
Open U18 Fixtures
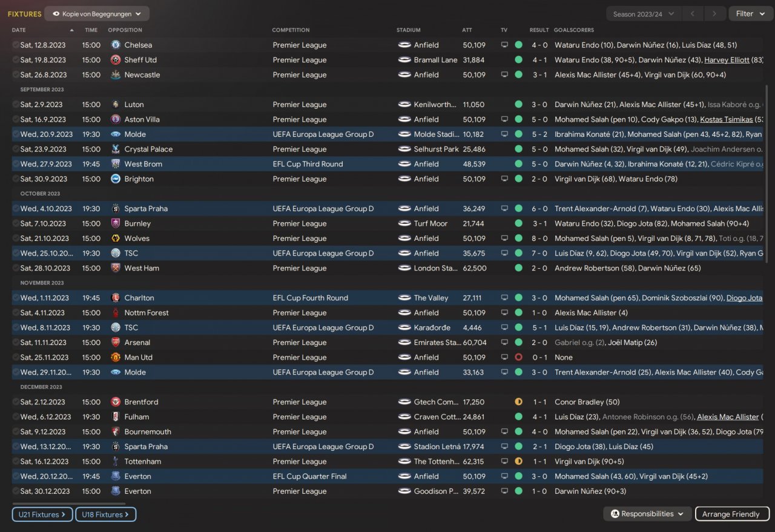(105, 514)
